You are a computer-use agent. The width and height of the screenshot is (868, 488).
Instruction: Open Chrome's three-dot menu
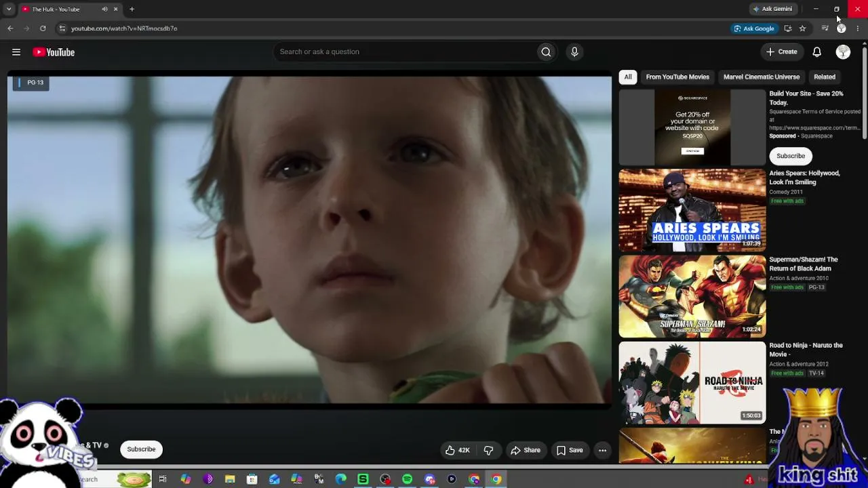click(x=858, y=28)
